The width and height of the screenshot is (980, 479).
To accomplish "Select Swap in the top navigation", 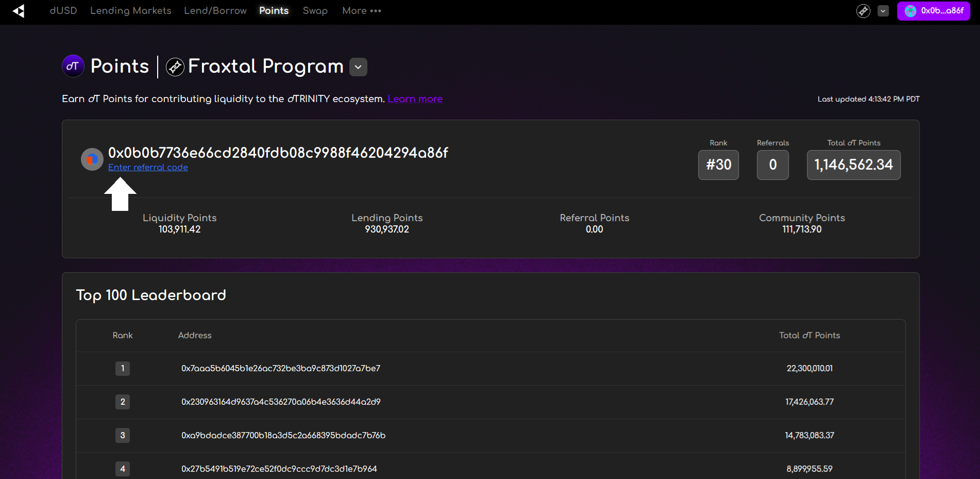I will 315,10.
